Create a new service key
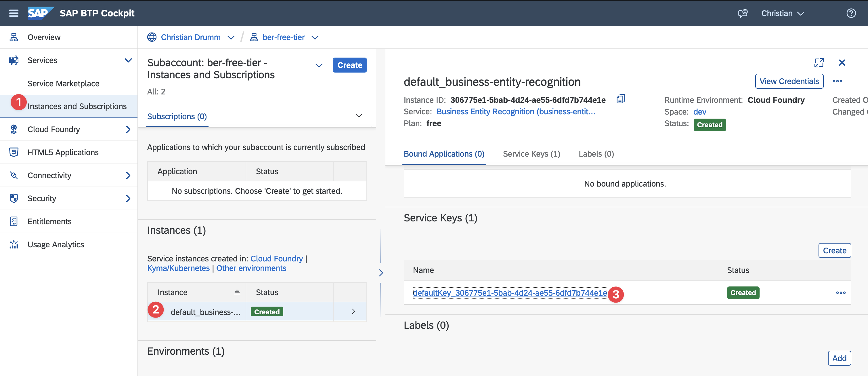The width and height of the screenshot is (868, 376). [x=834, y=250]
